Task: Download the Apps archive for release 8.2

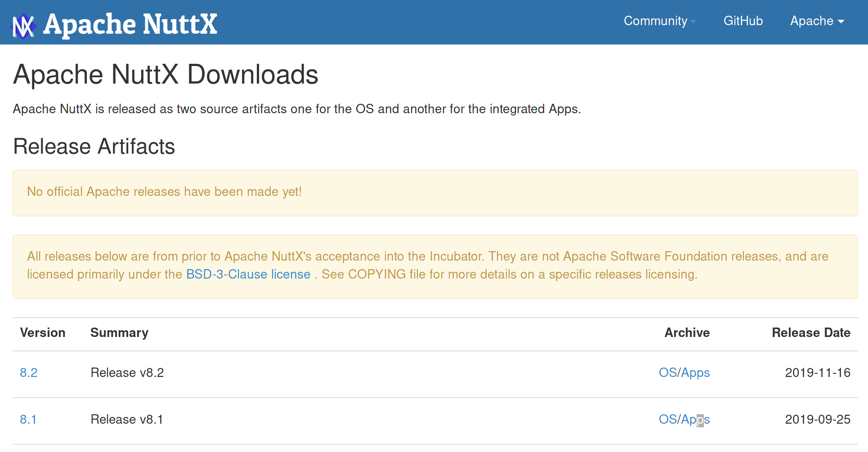Action: pyautogui.click(x=695, y=372)
